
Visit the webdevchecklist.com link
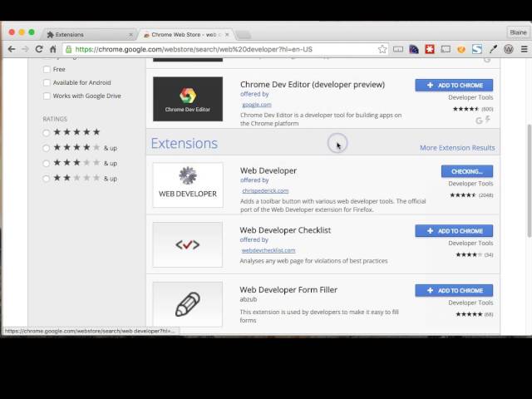268,250
